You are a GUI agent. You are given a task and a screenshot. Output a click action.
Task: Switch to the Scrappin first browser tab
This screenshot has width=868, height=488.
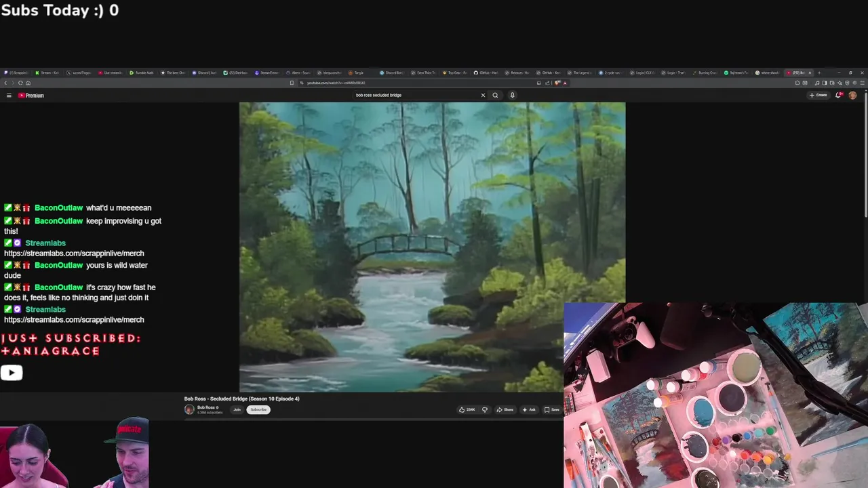coord(16,73)
